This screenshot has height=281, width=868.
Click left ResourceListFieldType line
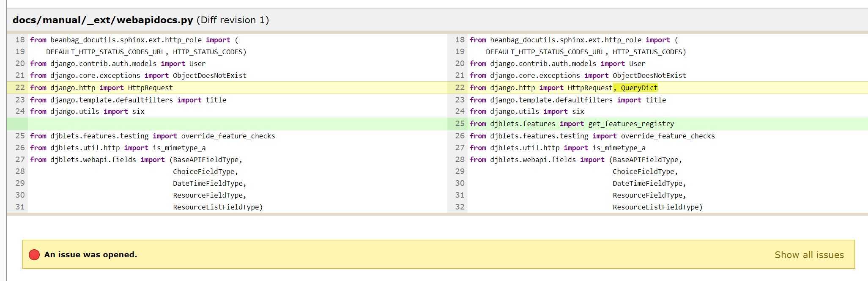(x=218, y=207)
